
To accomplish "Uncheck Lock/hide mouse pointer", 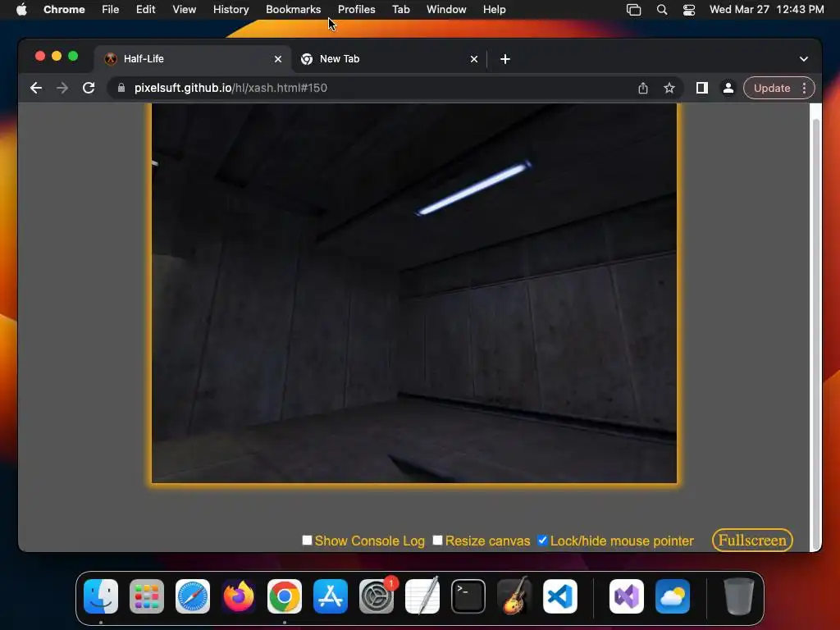I will click(543, 540).
